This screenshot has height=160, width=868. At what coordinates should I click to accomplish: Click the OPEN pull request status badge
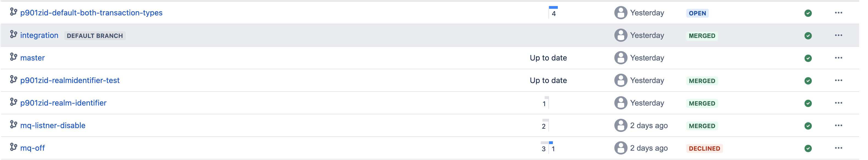tap(698, 13)
